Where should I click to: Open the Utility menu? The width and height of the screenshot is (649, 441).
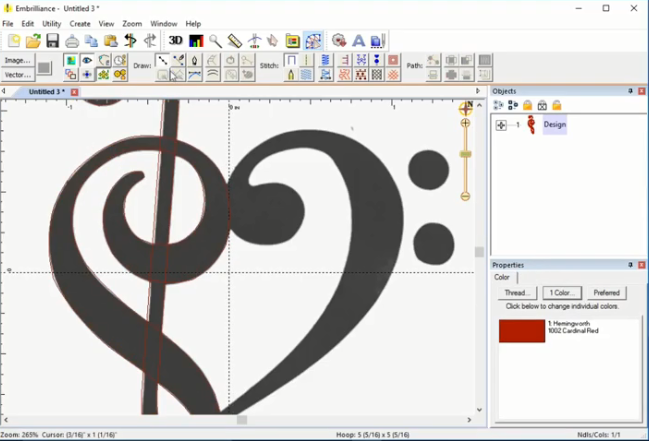click(51, 23)
